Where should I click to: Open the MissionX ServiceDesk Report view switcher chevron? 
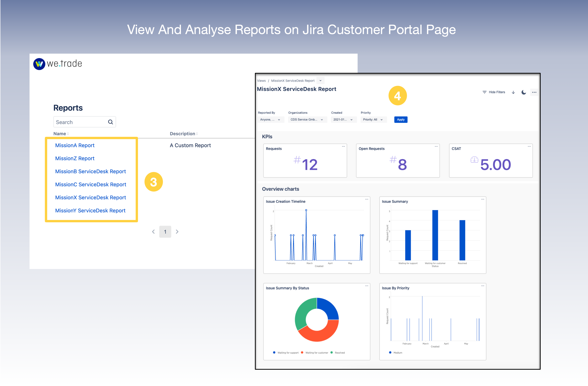[320, 81]
